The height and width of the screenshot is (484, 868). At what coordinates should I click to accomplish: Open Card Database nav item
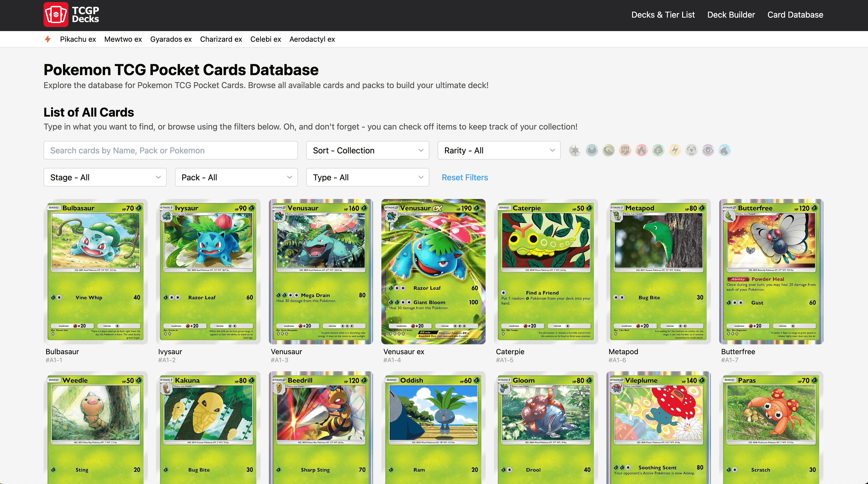click(x=795, y=15)
